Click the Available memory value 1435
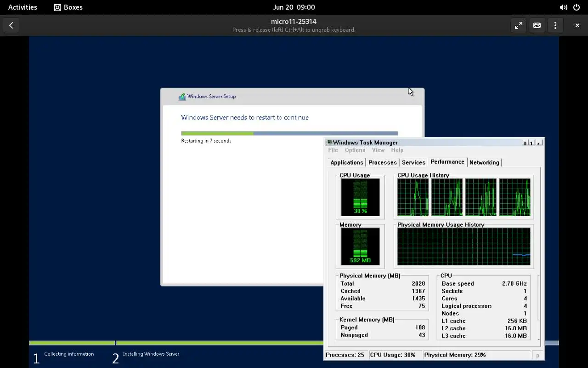Image resolution: width=588 pixels, height=368 pixels. (x=418, y=299)
